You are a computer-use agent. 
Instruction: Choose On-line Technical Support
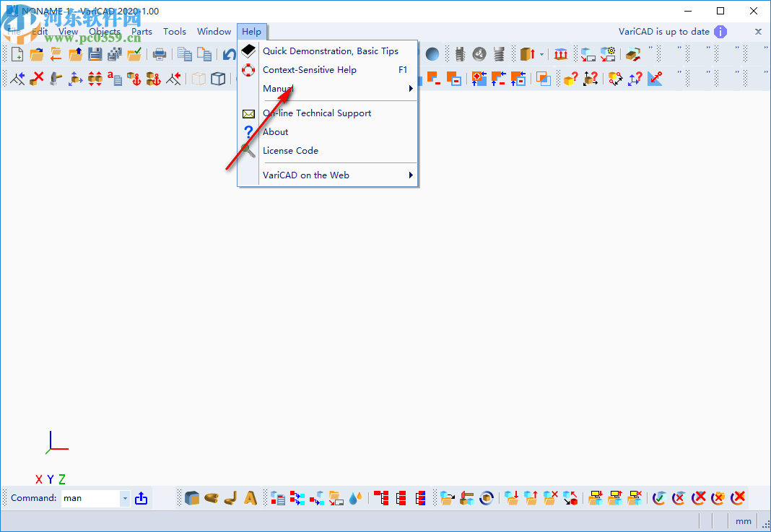coord(328,113)
